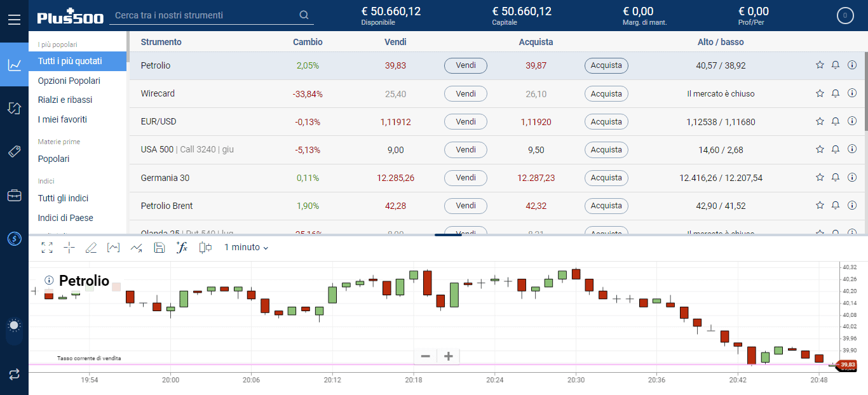Expand the 1 minuto timeframe dropdown
The height and width of the screenshot is (395, 868).
click(x=246, y=248)
